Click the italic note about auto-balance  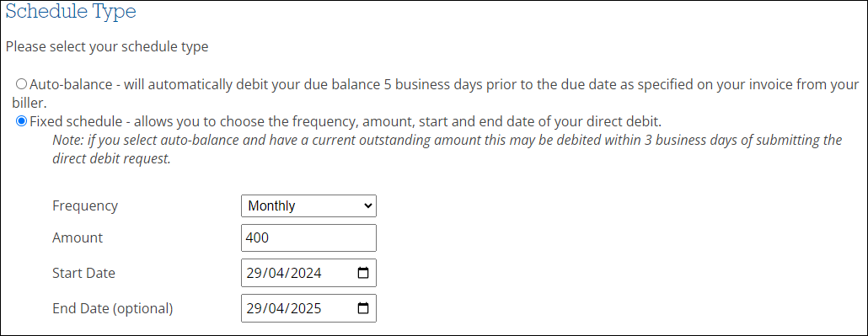coord(447,149)
